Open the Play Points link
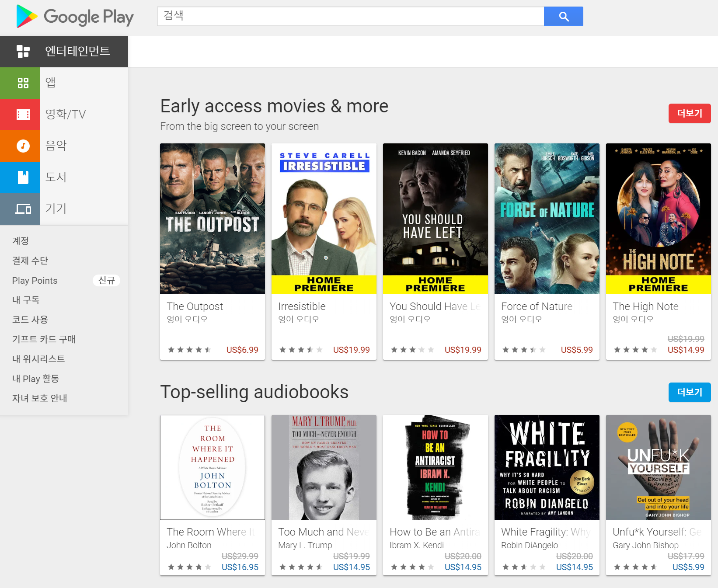Viewport: 718px width, 588px height. 35,281
